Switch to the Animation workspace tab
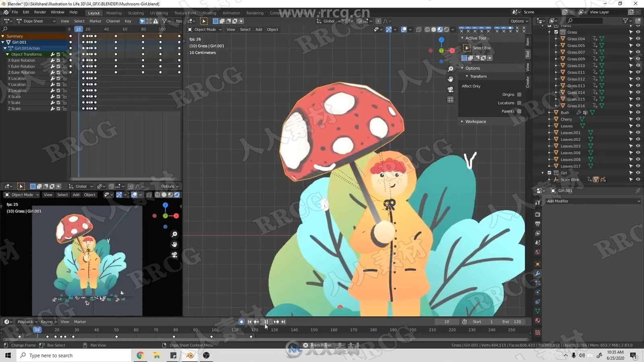Screen dimensions: 644x362 (231, 13)
